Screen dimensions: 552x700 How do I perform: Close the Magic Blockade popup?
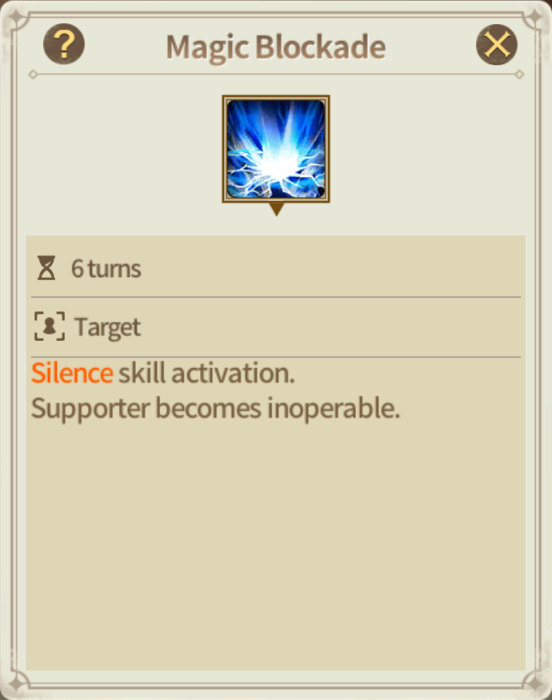(497, 44)
